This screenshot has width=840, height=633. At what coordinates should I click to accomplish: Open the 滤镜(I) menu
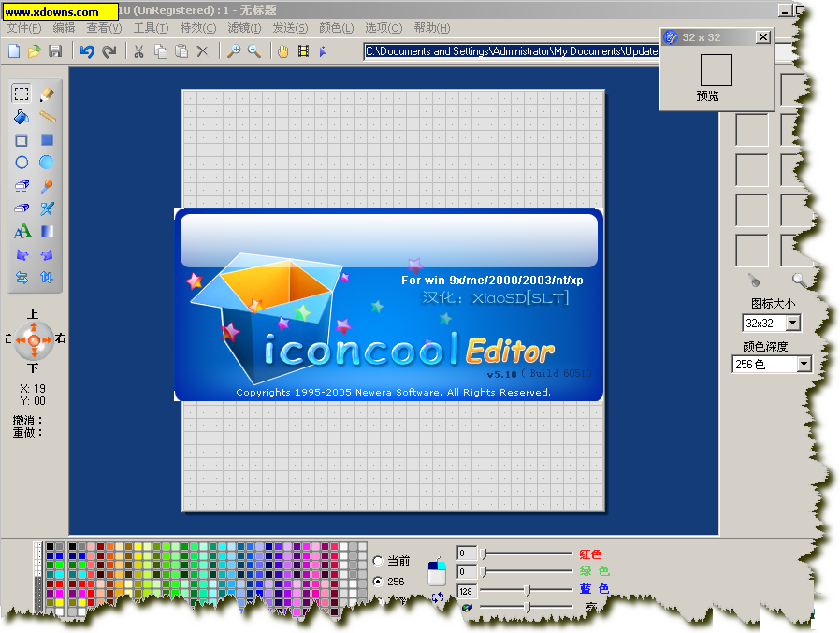(244, 28)
